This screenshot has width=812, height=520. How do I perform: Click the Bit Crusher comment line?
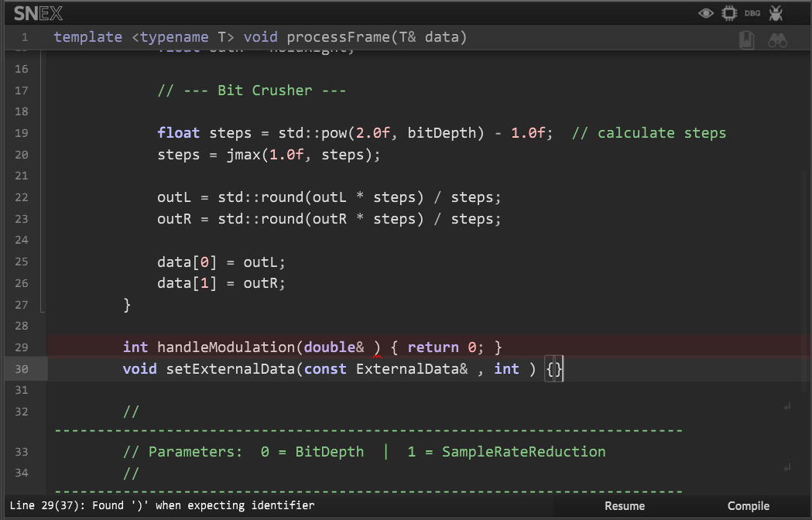pyautogui.click(x=251, y=91)
